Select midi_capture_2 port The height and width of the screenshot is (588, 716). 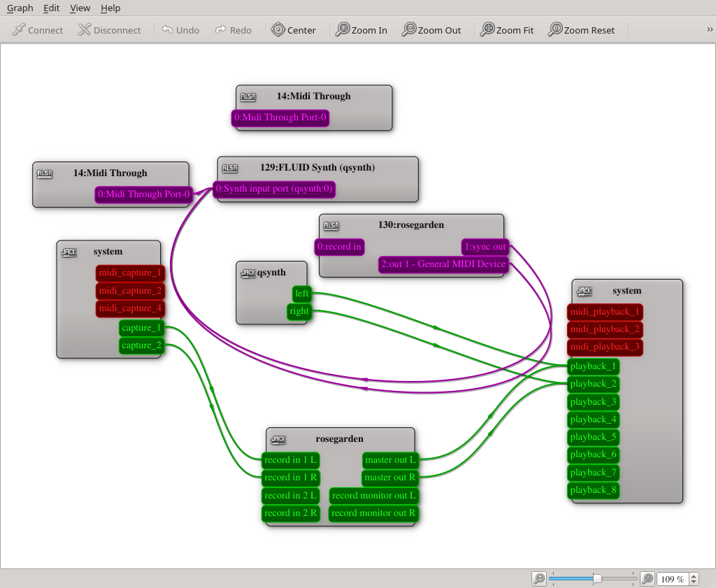point(130,290)
